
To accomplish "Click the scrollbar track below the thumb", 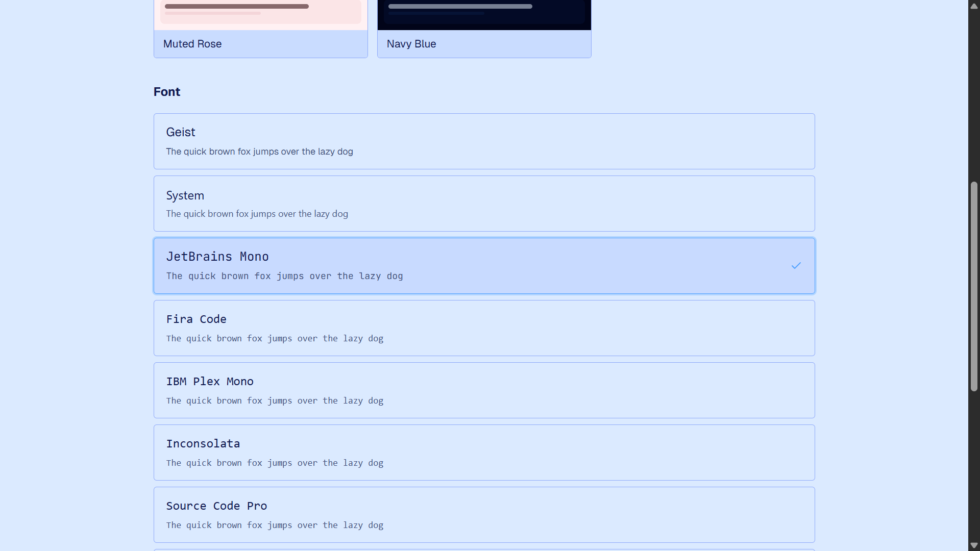I will click(974, 464).
